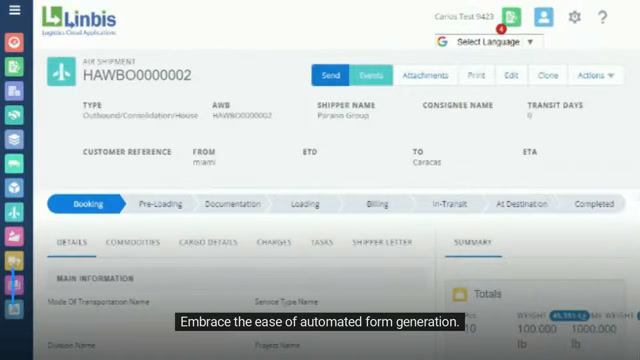The image size is (640, 360).
Task: Click the pink ship ocean sidebar icon
Action: (x=14, y=236)
